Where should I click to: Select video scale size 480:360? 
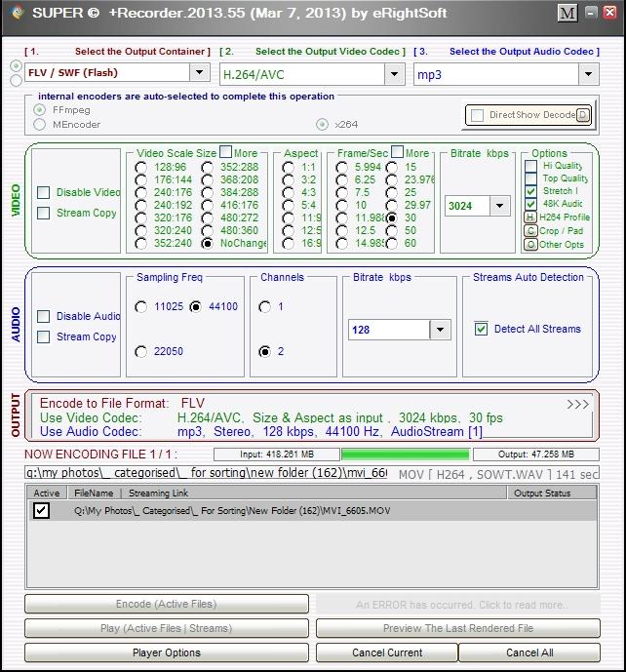point(207,230)
